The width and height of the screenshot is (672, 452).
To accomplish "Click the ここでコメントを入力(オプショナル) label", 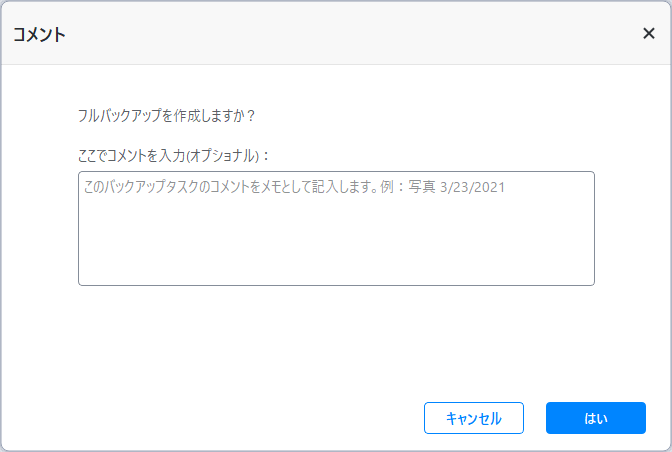I will pos(174,155).
